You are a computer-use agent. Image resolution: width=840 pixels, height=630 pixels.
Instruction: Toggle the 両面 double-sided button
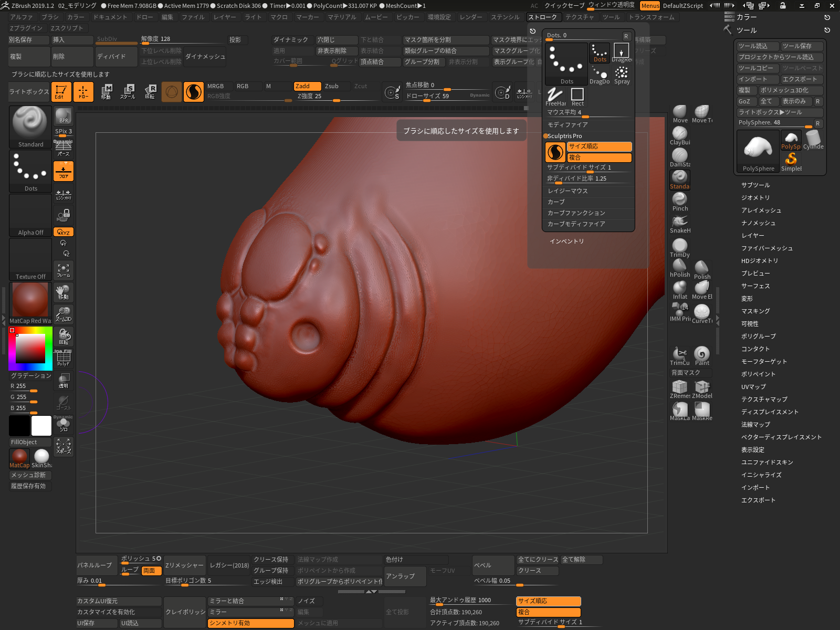click(152, 571)
